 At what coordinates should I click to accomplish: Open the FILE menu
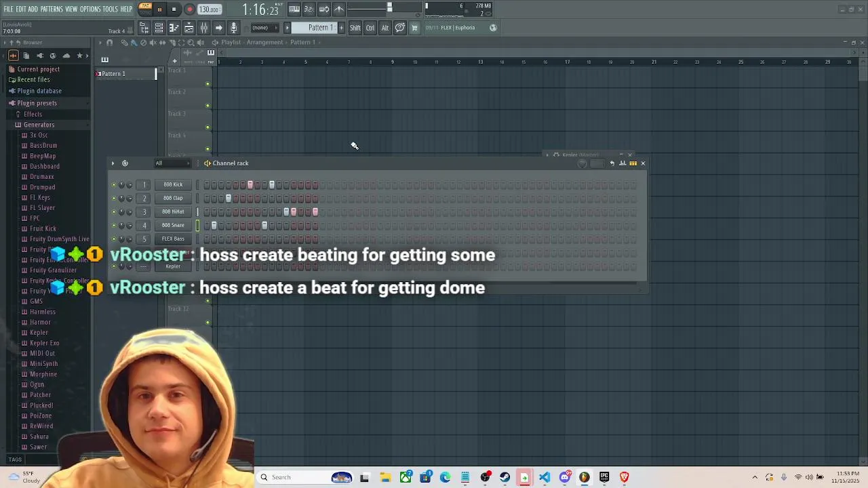pyautogui.click(x=8, y=9)
